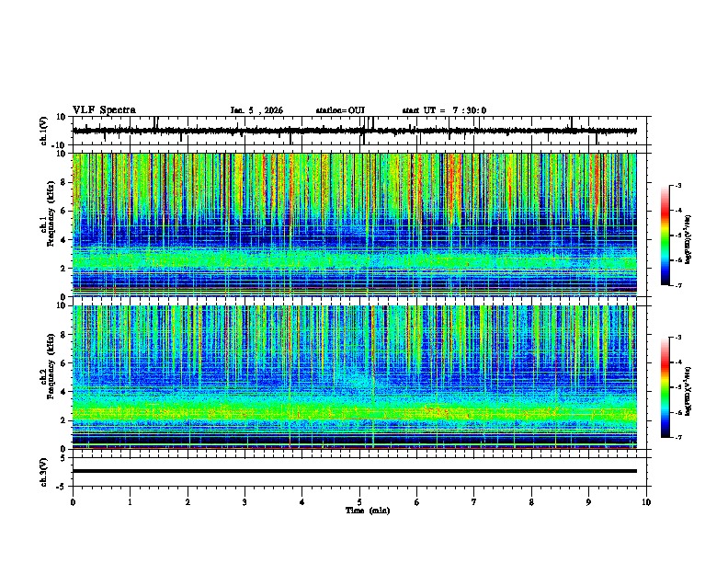
Task: Click time axis tick label "3"
Action: point(245,502)
